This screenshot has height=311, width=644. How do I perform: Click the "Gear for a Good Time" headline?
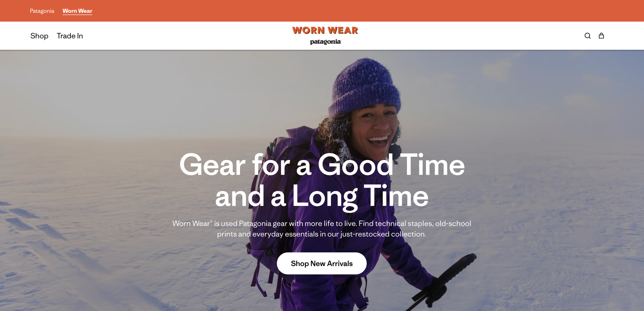(322, 165)
